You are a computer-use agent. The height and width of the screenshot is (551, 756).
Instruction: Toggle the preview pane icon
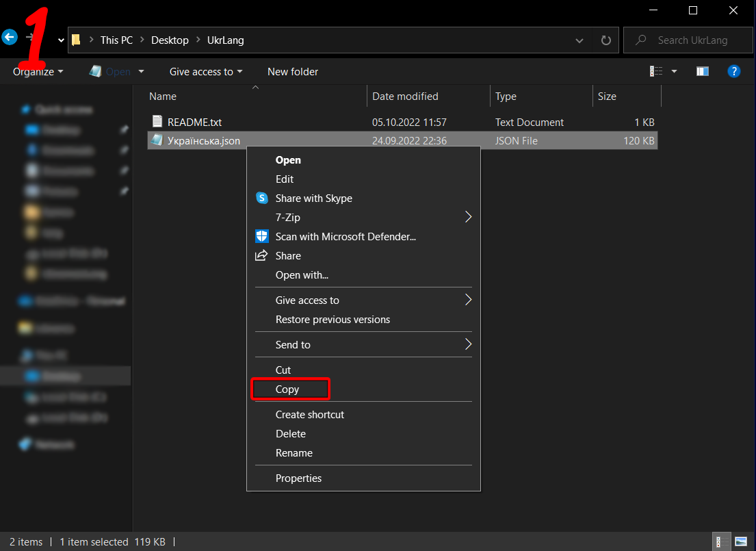tap(703, 71)
